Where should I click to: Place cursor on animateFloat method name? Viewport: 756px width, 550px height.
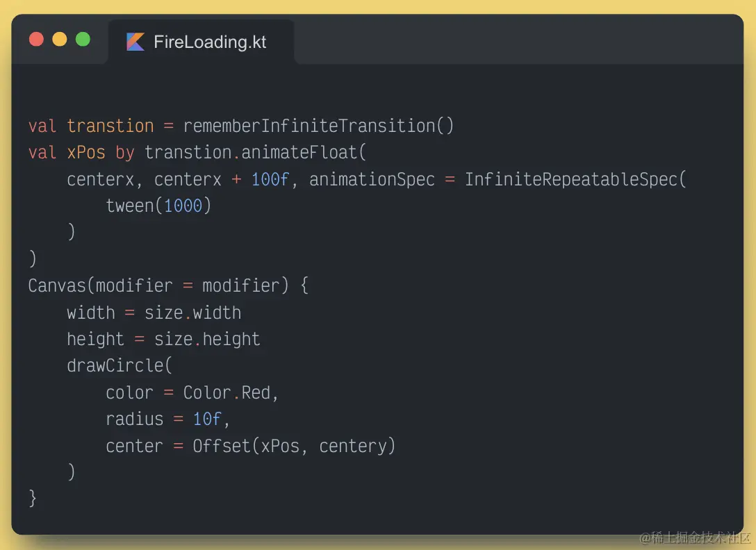point(299,152)
